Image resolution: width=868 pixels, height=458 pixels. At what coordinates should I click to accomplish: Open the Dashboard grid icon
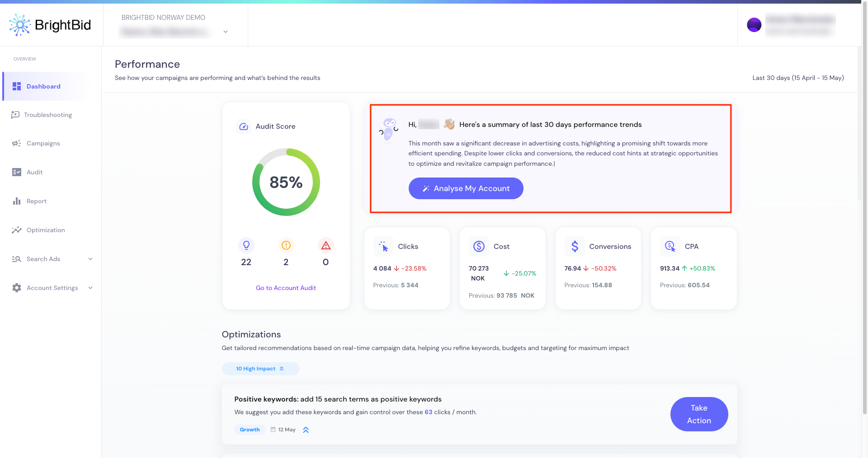point(17,86)
